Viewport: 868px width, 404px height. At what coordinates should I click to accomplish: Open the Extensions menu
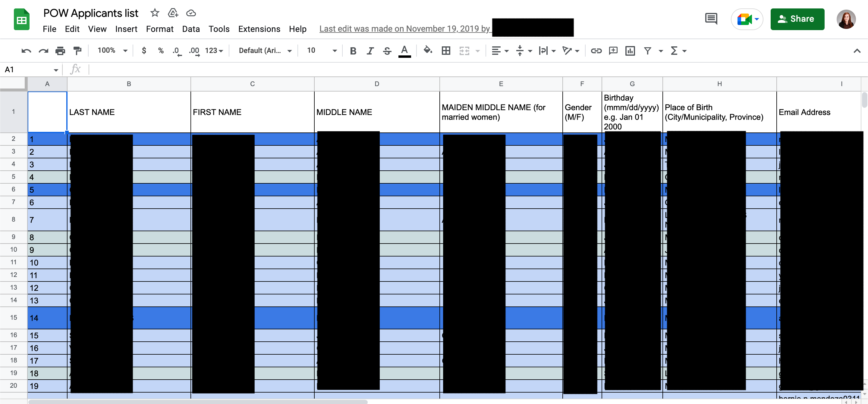tap(259, 29)
